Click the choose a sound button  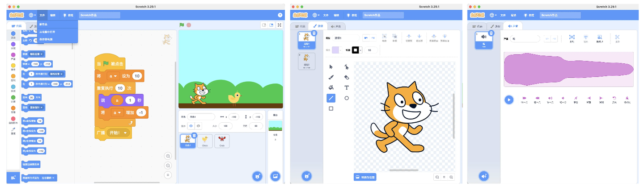pos(484,176)
